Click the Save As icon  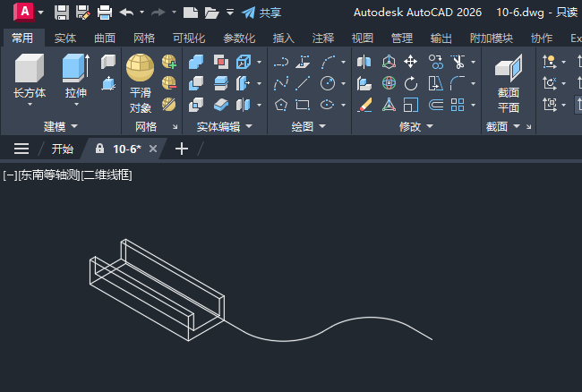pyautogui.click(x=82, y=13)
